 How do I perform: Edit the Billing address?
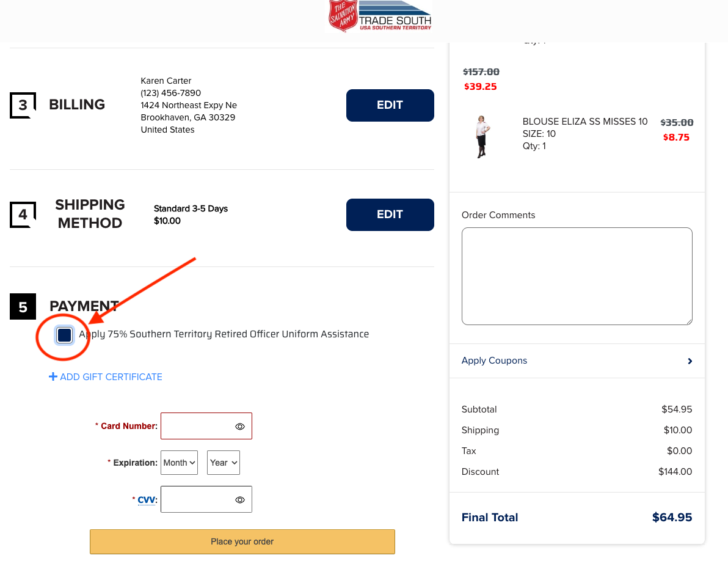click(390, 105)
